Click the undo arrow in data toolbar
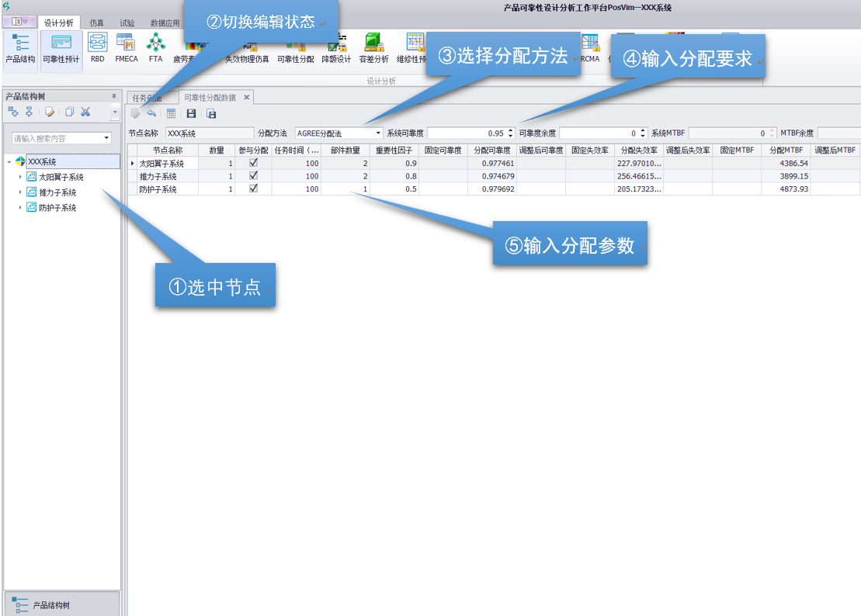Screen dimensions: 861x616 coord(151,113)
